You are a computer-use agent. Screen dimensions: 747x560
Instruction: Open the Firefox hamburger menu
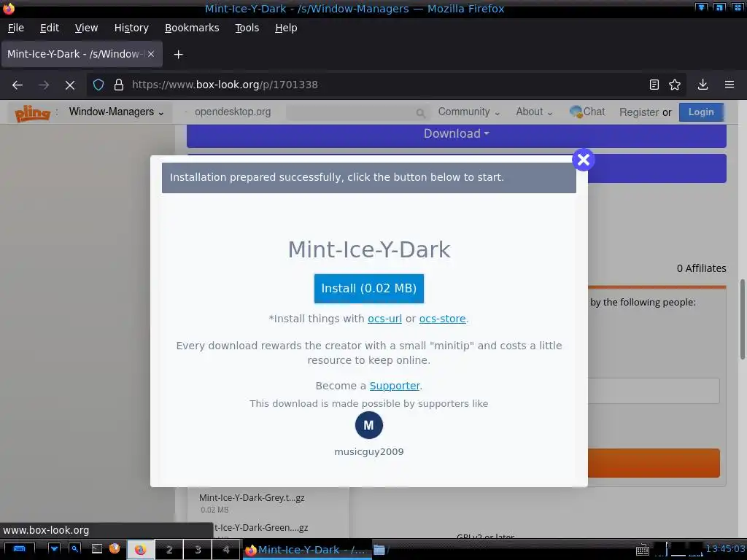[x=729, y=85]
